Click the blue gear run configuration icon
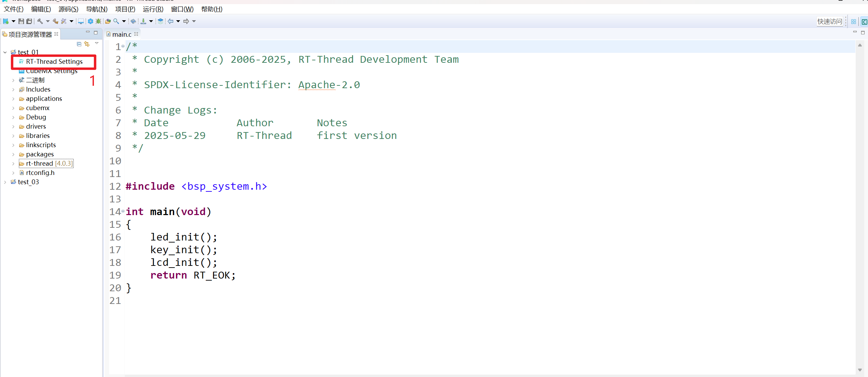The image size is (868, 377). (x=91, y=21)
